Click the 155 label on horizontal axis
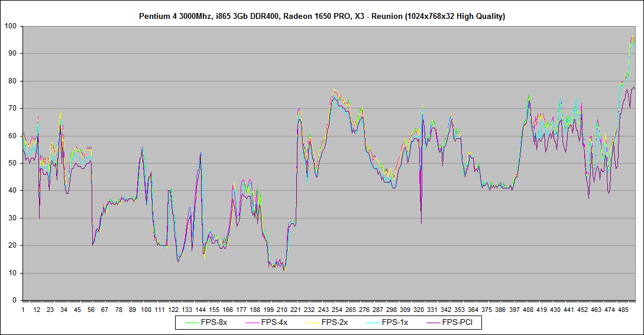 (x=214, y=310)
